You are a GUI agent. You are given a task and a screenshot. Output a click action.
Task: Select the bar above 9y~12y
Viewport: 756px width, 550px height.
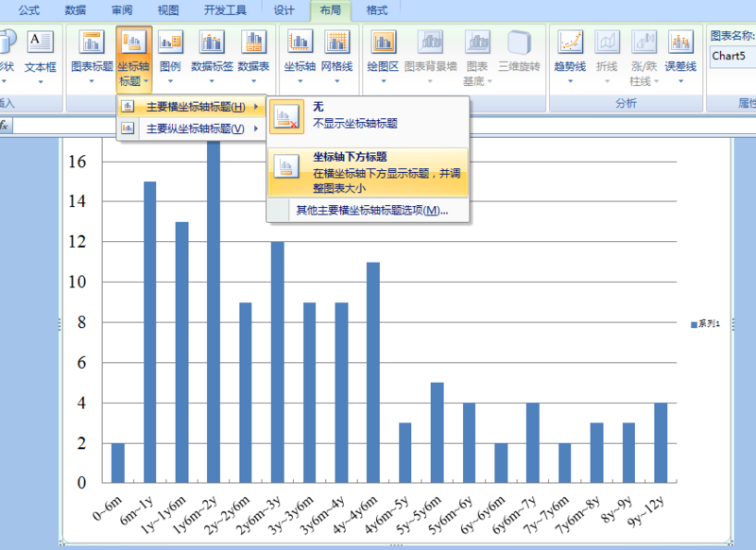[661, 442]
